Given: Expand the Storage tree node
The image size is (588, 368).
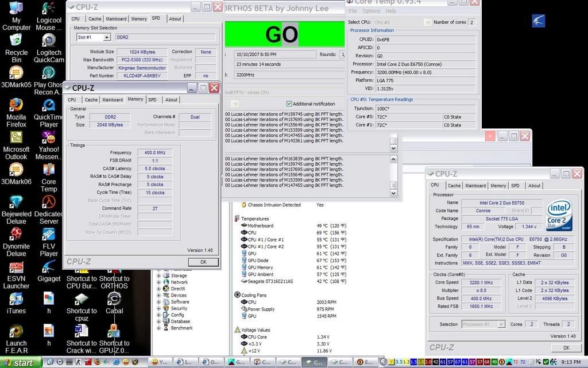Looking at the screenshot, I should pyautogui.click(x=158, y=275).
